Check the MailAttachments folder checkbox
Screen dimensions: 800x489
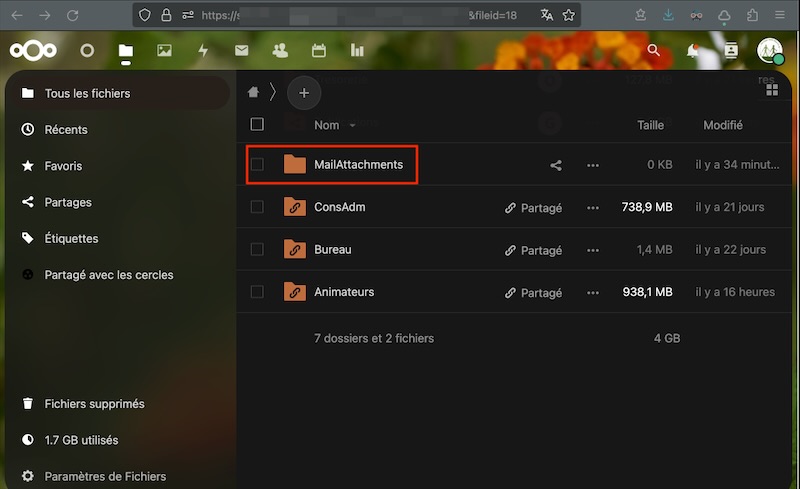point(257,165)
